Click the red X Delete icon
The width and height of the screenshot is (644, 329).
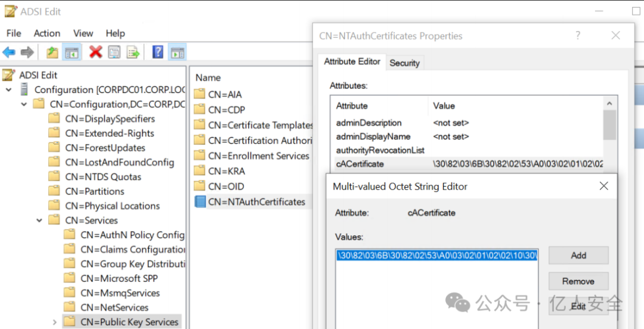(95, 52)
